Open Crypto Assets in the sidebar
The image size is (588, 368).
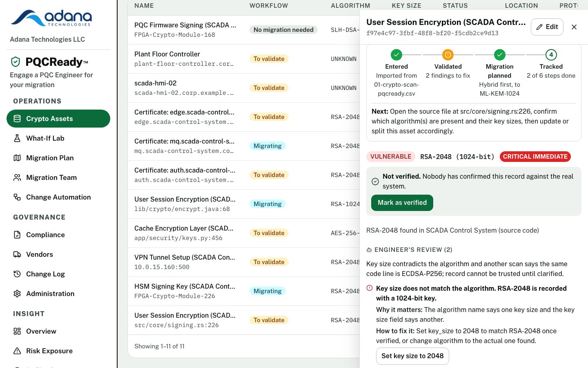58,119
